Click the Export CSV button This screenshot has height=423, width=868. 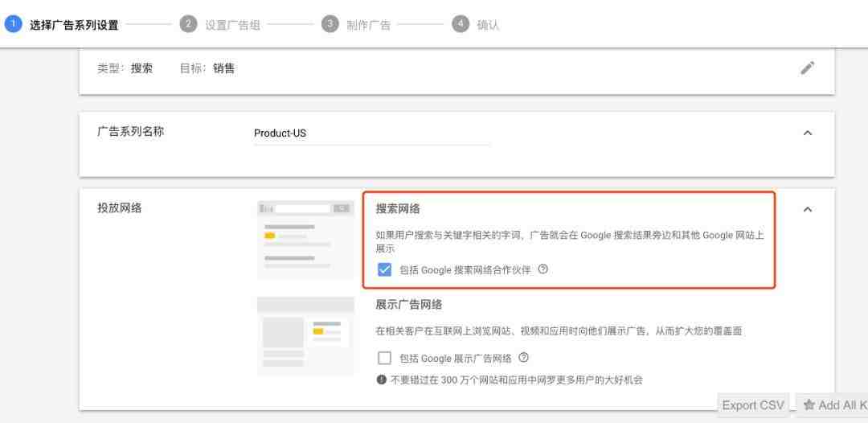(753, 405)
